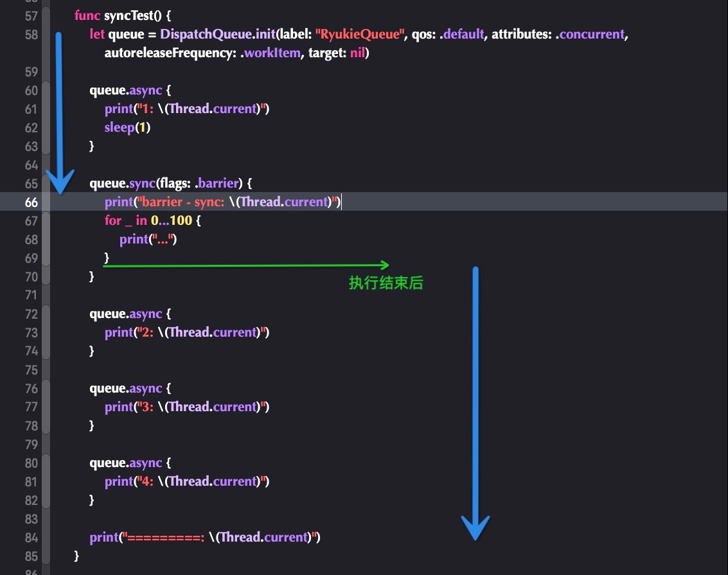Image resolution: width=728 pixels, height=575 pixels.
Task: Place the cursor in print("4: ...") on line 81
Action: (x=186, y=481)
